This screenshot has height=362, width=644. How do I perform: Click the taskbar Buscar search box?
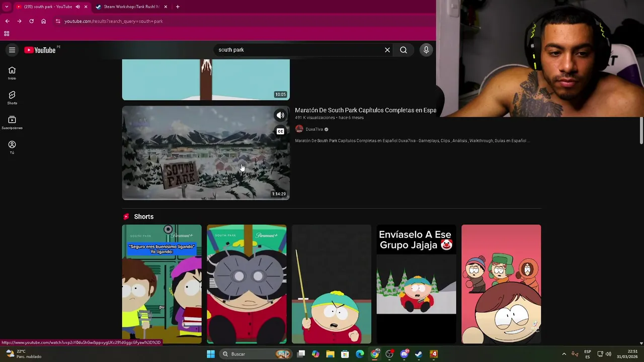coord(257,354)
